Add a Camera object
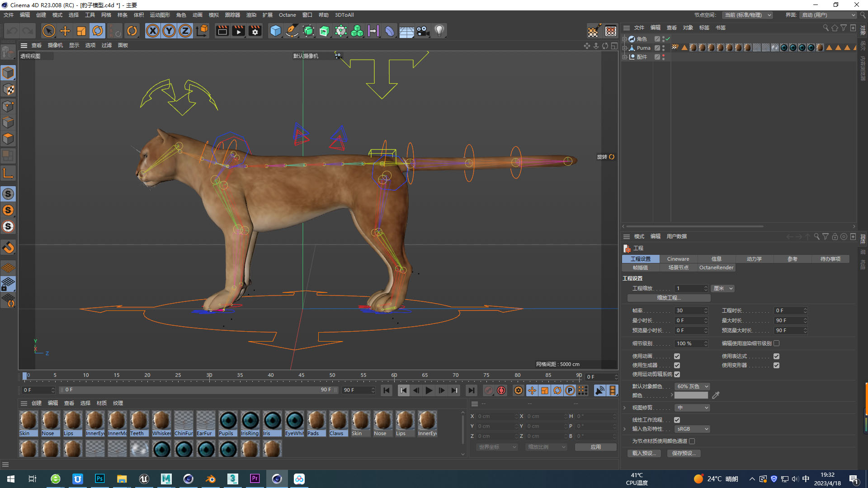The width and height of the screenshot is (868, 488). [x=423, y=31]
